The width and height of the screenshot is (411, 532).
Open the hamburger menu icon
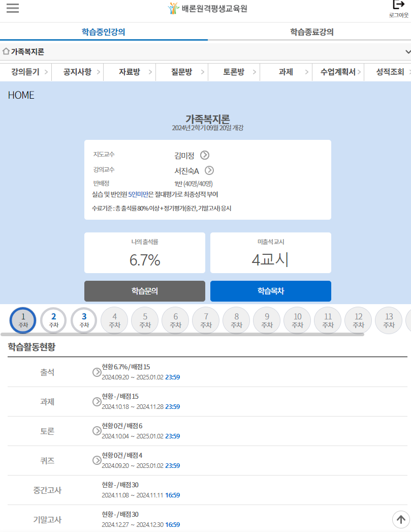point(13,8)
